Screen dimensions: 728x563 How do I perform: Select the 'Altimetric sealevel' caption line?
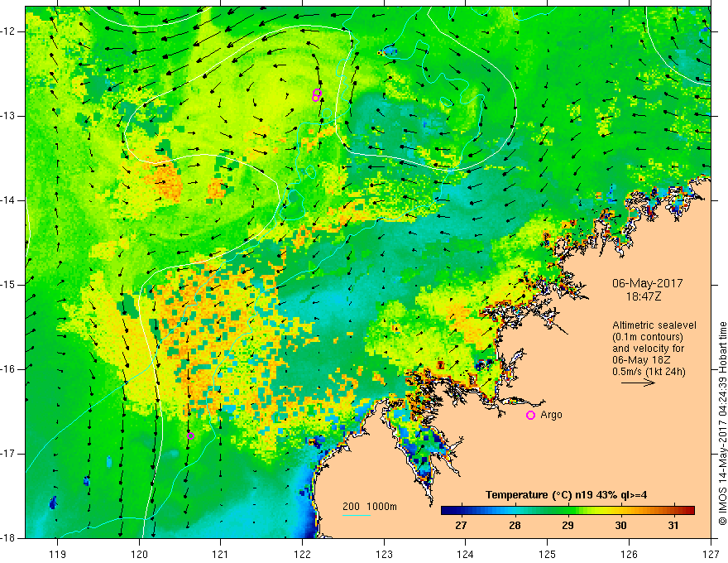click(654, 325)
